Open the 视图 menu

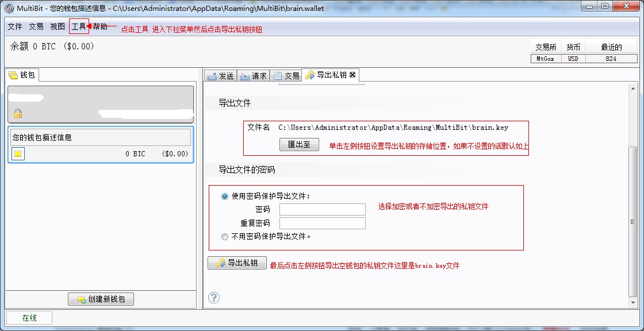pyautogui.click(x=57, y=26)
